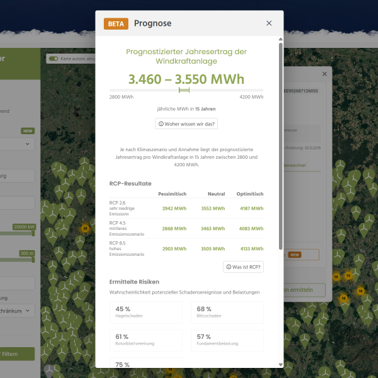Click the 2800 MWh minimum label
Image resolution: width=378 pixels, height=378 pixels.
[x=121, y=97]
